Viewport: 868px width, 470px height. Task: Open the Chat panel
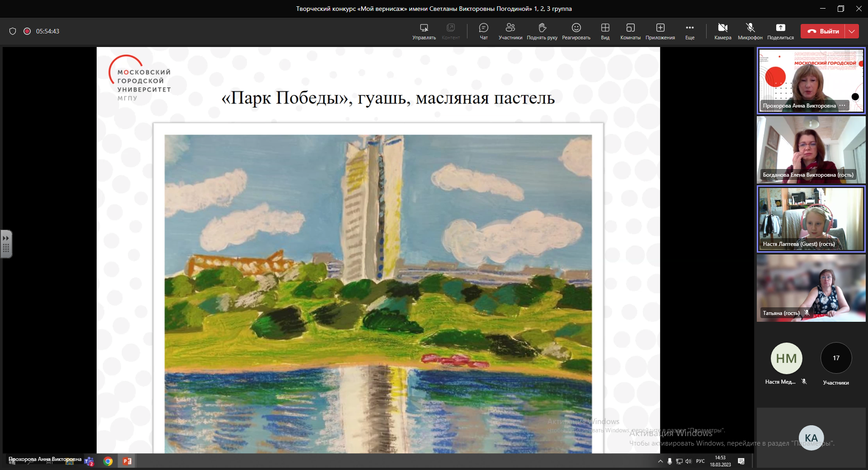pos(483,31)
